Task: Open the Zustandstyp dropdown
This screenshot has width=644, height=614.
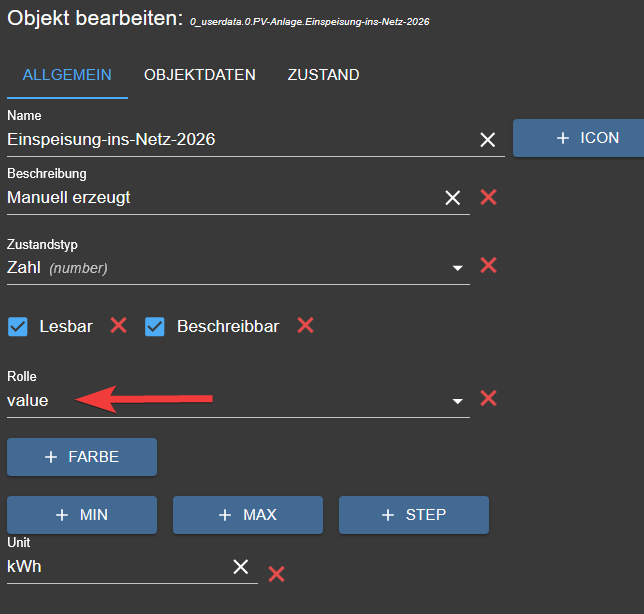Action: [x=458, y=268]
